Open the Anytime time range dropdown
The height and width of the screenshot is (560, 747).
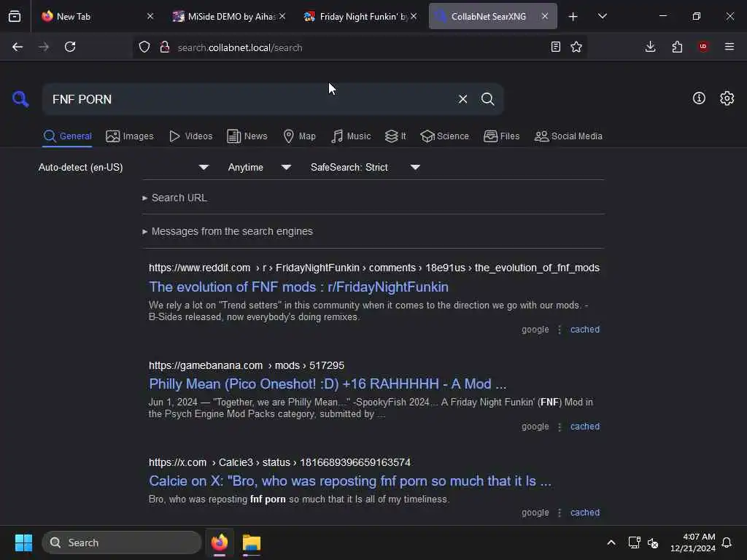259,168
